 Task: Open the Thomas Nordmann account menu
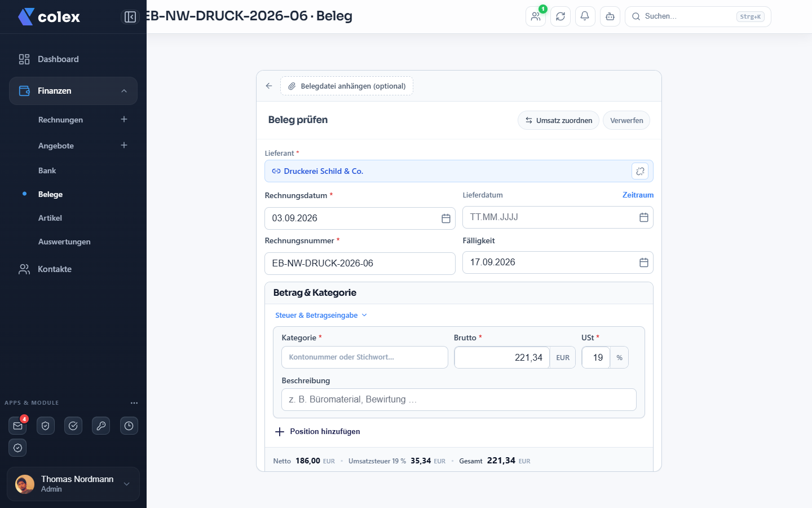click(x=73, y=484)
